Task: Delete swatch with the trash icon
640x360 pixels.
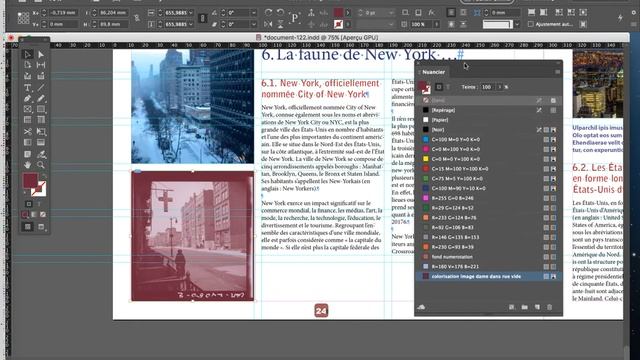Action: click(549, 307)
